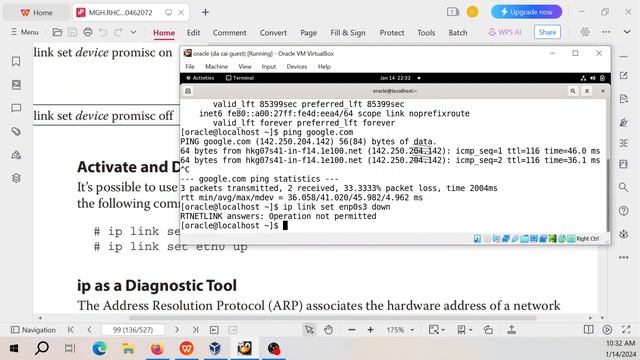
Task: Open the attachments paperclip icon
Action: 16,131
